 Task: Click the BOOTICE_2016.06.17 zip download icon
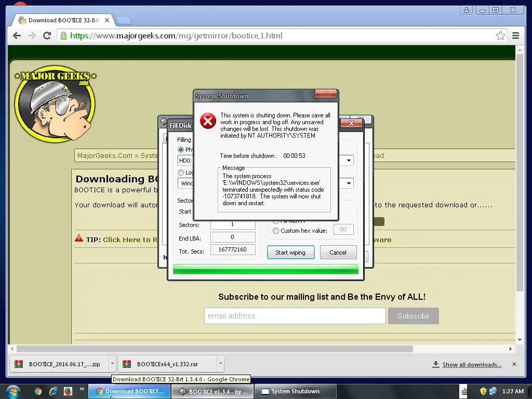(x=19, y=364)
